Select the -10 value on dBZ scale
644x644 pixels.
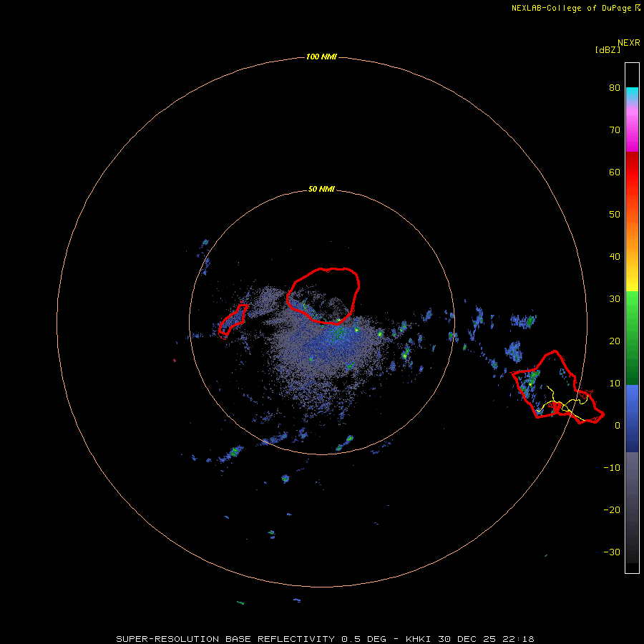coord(612,468)
